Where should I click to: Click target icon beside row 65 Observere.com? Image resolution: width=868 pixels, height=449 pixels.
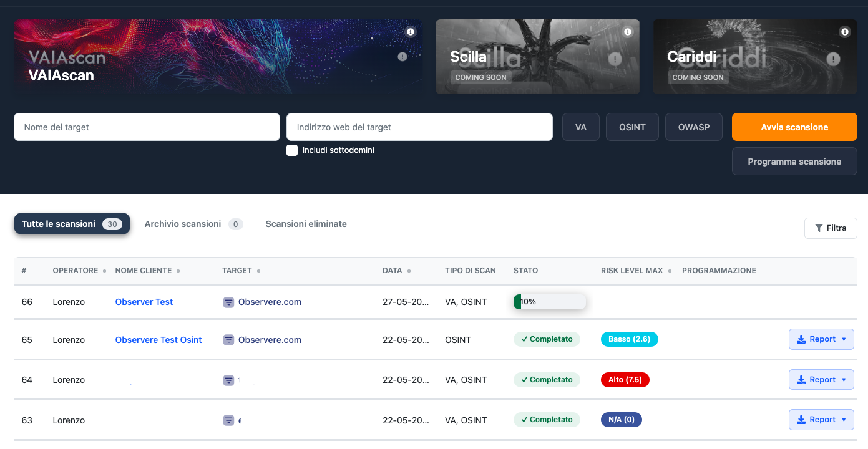tap(229, 340)
